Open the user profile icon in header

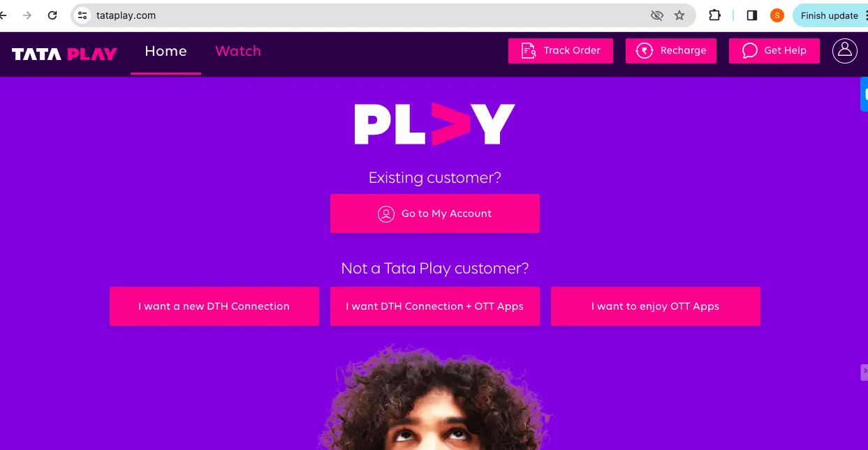[845, 51]
